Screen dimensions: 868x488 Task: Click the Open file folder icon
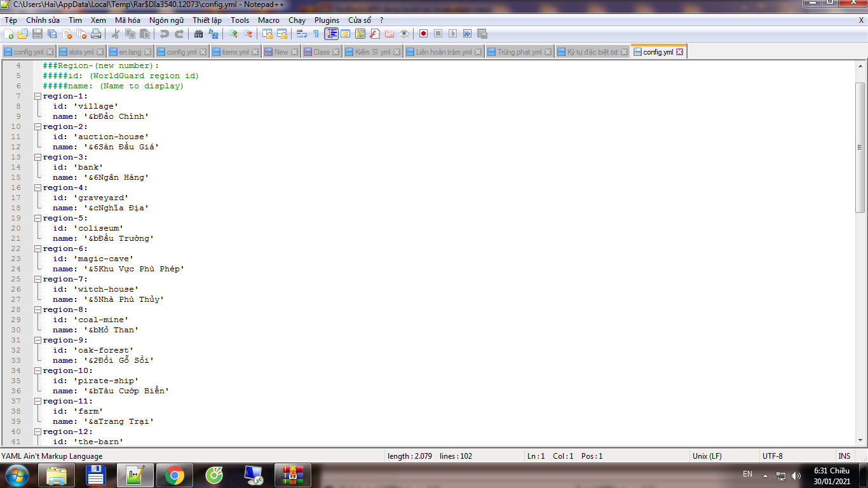click(23, 34)
